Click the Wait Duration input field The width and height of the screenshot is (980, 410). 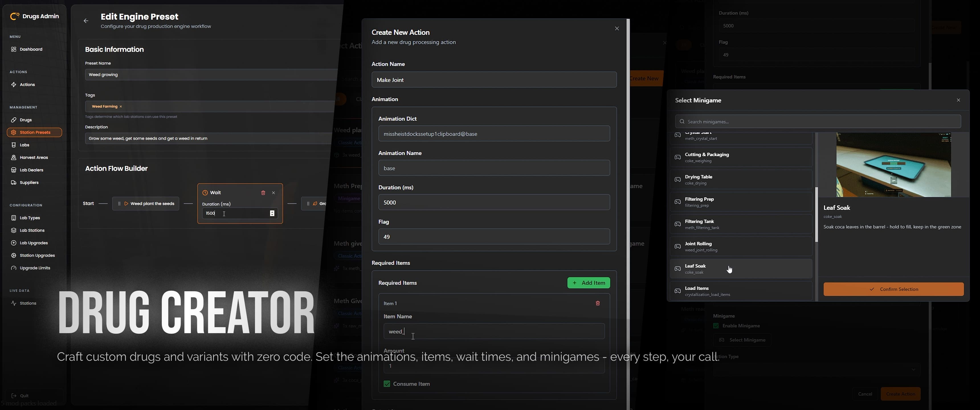tap(240, 213)
